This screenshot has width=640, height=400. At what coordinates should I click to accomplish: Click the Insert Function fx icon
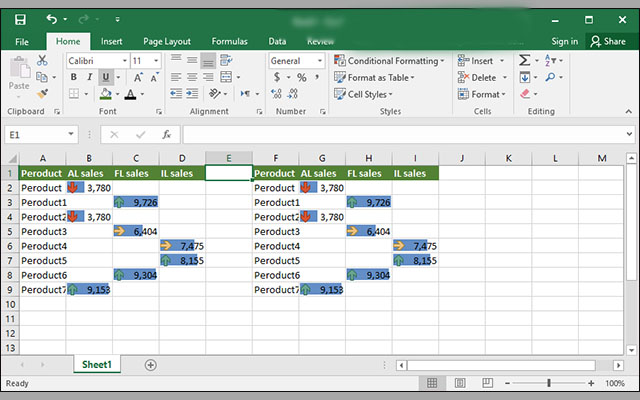click(x=167, y=135)
